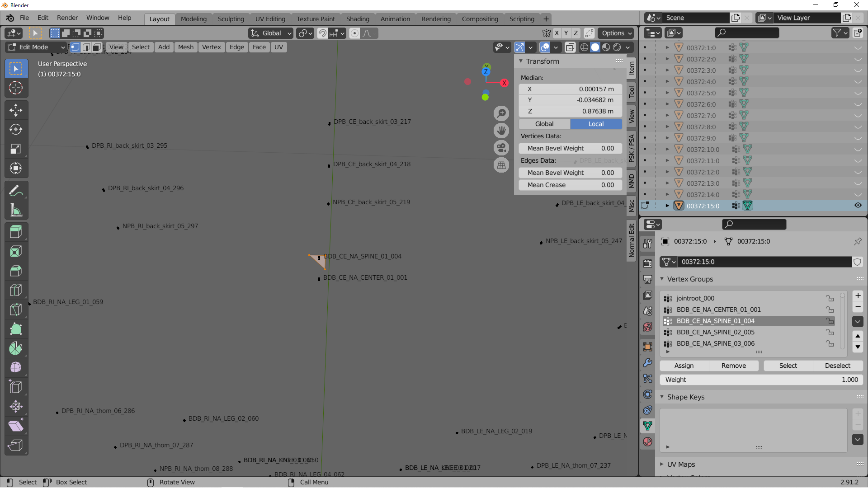Click the vertex group Weight slider
868x488 pixels.
[761, 380]
